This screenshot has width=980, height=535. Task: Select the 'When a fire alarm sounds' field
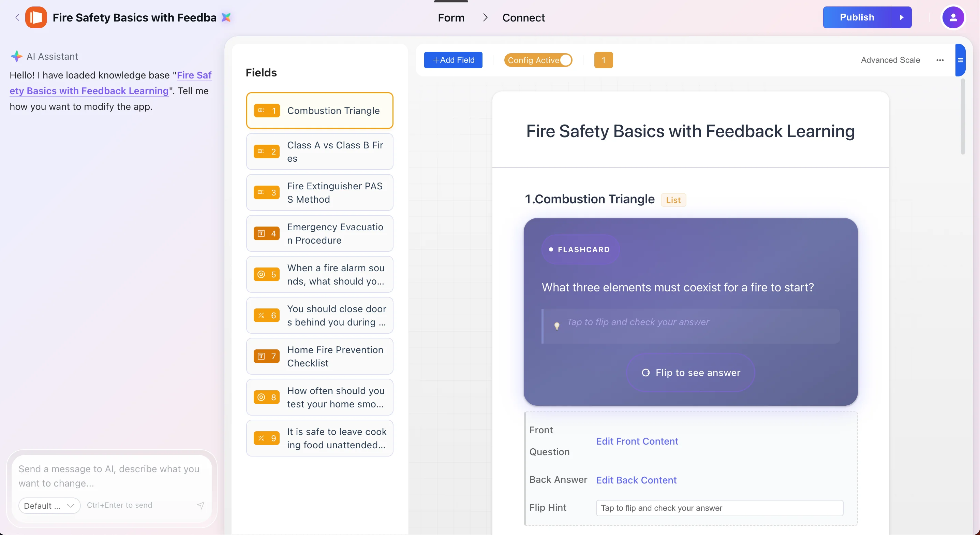320,274
